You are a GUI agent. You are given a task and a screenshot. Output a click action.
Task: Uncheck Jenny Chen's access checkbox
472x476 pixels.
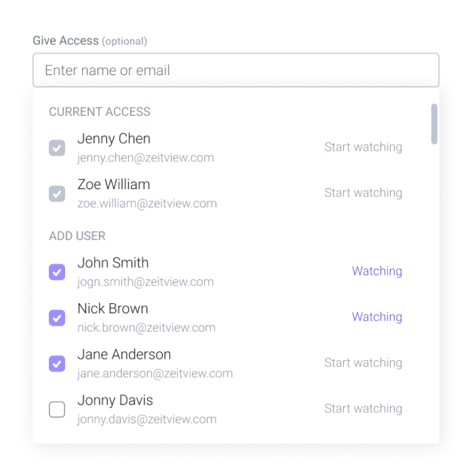[57, 148]
